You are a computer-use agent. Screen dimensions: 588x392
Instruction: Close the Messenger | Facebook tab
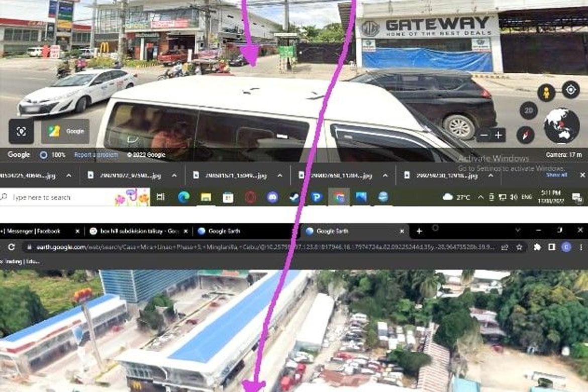77,231
